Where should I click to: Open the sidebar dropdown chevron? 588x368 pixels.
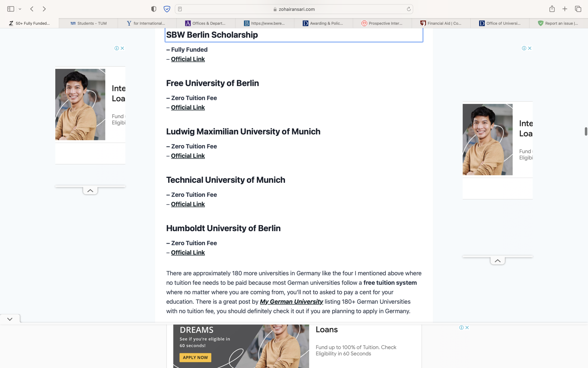coord(20,9)
